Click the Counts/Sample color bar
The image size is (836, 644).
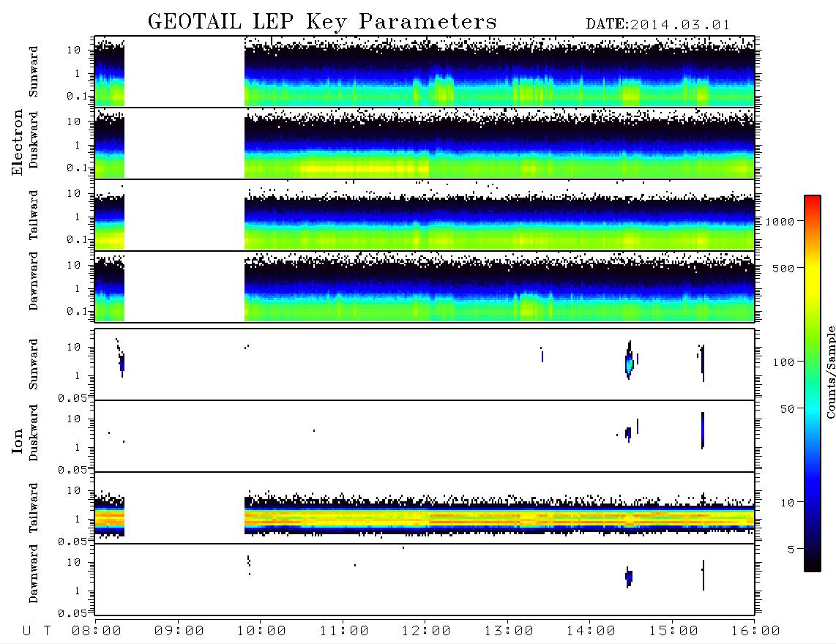pyautogui.click(x=813, y=384)
